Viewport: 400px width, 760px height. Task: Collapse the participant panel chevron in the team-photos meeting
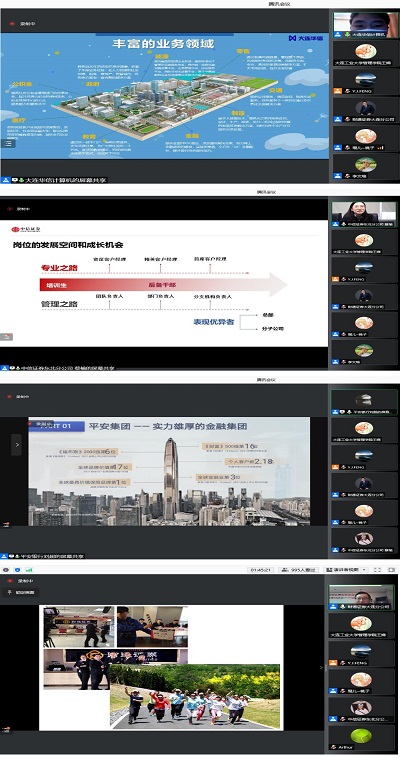tap(321, 667)
